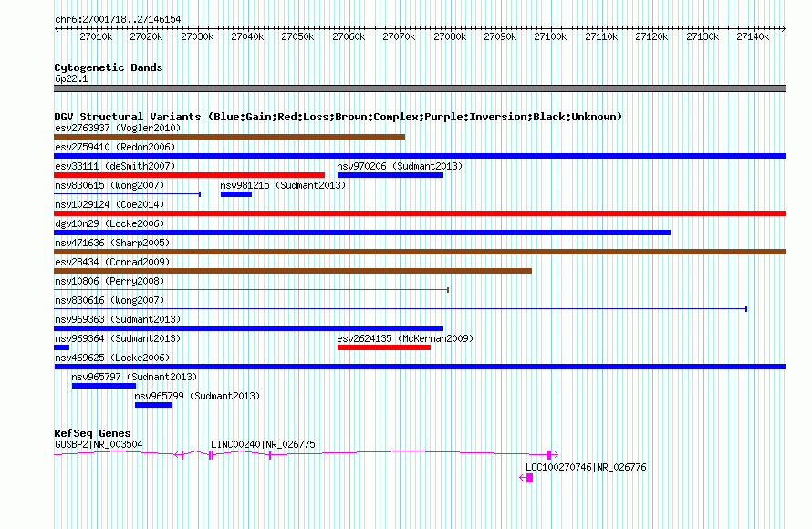Select the blue nsv965799 bar
Screen dimensions: 812x529
click(x=154, y=405)
